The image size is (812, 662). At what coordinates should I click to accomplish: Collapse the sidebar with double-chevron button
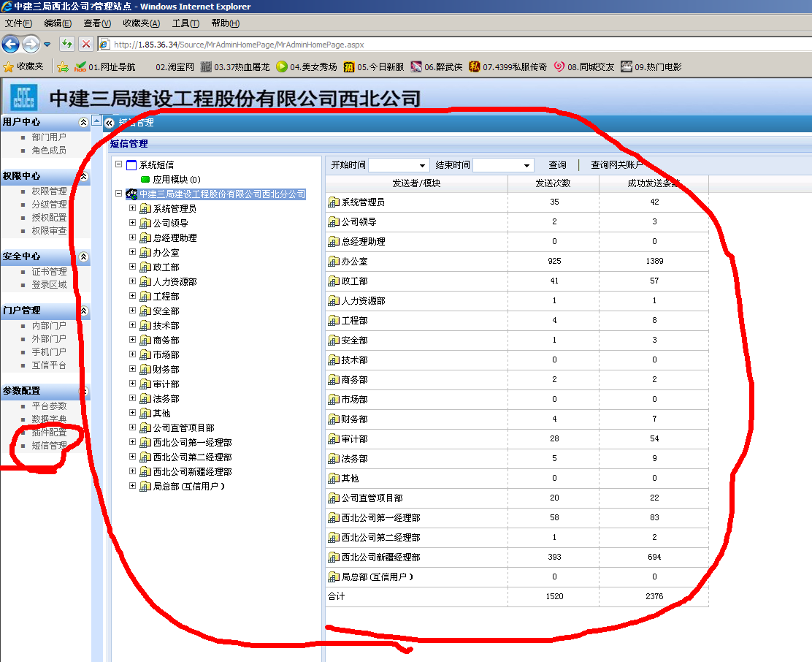coord(110,123)
